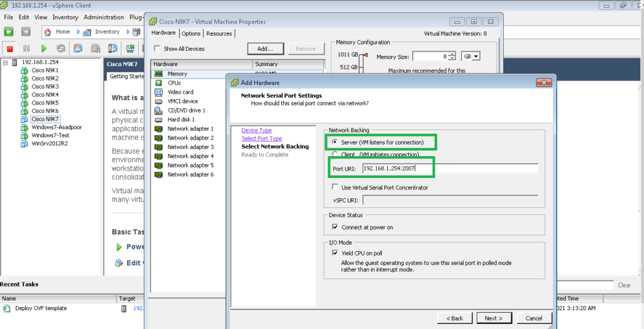Click the green back navigation arrow
The height and width of the screenshot is (329, 644).
(x=9, y=31)
